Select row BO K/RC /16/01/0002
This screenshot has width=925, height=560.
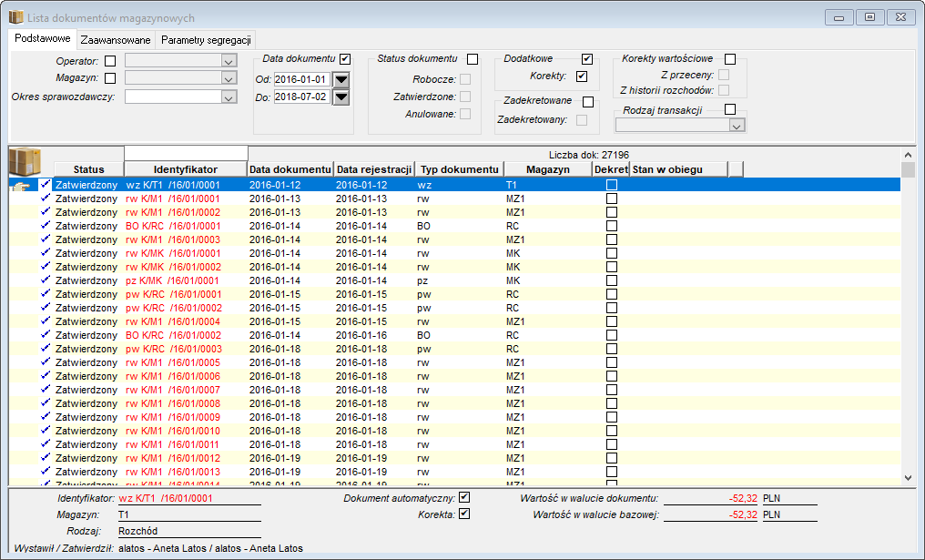tap(454, 334)
